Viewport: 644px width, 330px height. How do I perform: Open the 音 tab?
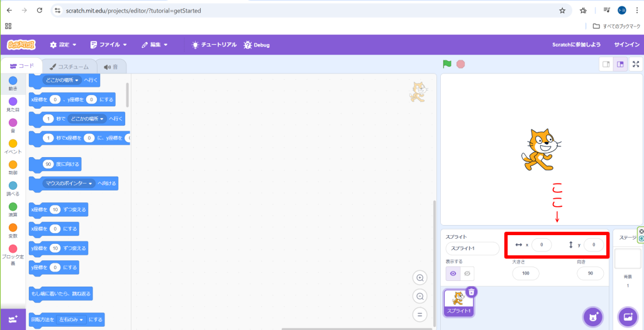click(x=111, y=67)
